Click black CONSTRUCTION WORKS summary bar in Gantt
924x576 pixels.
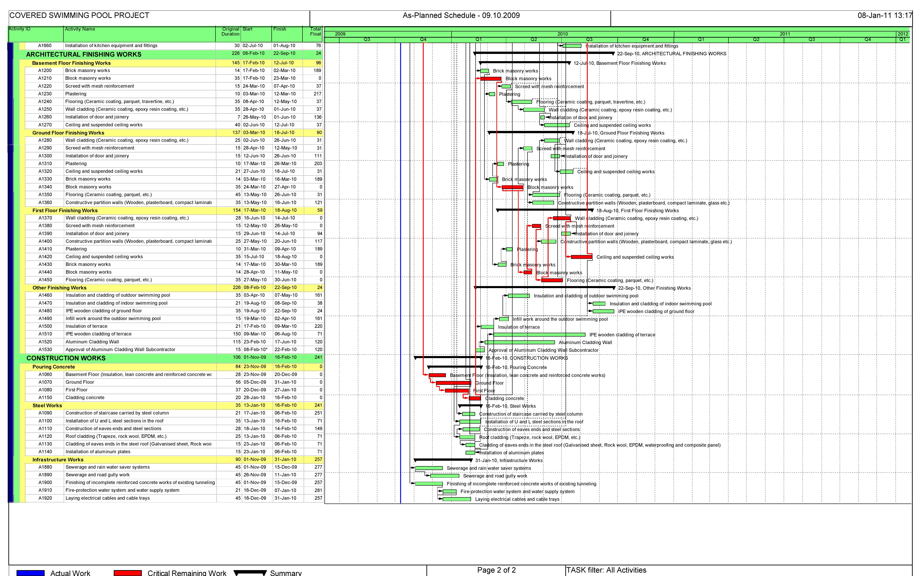[448, 357]
